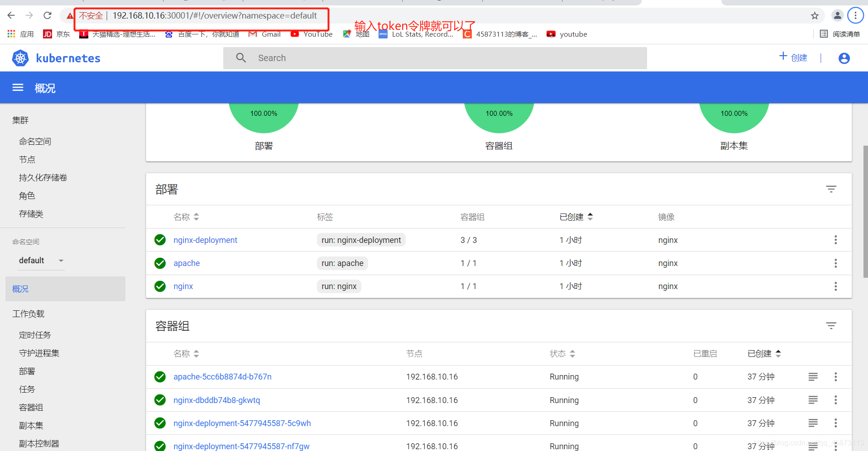This screenshot has width=868, height=451.
Task: Open the YouTube bookmark
Action: [312, 34]
